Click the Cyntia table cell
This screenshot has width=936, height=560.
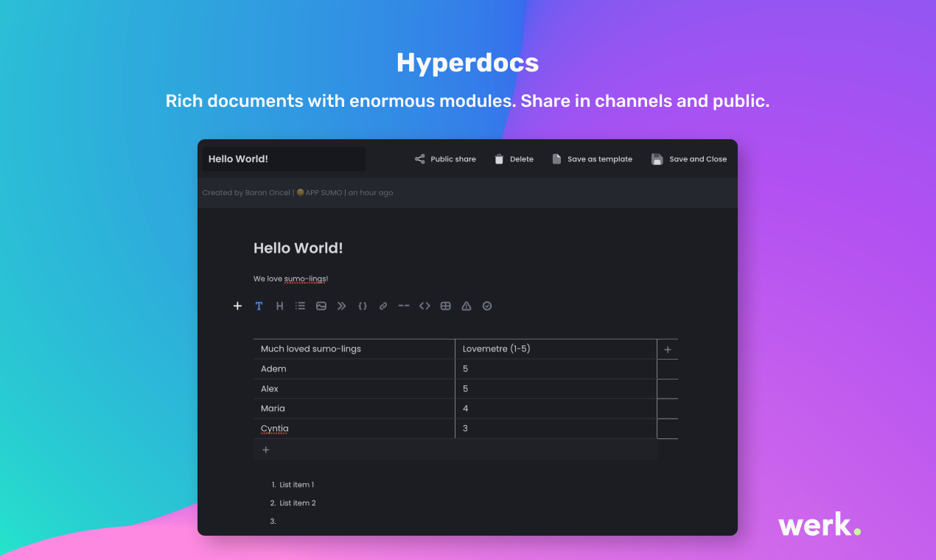pyautogui.click(x=354, y=429)
